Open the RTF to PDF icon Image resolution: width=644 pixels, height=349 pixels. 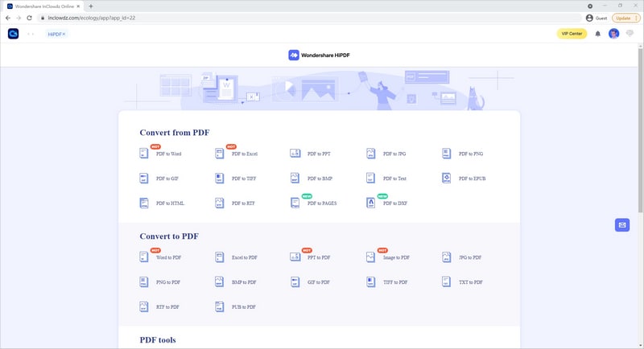click(x=144, y=306)
